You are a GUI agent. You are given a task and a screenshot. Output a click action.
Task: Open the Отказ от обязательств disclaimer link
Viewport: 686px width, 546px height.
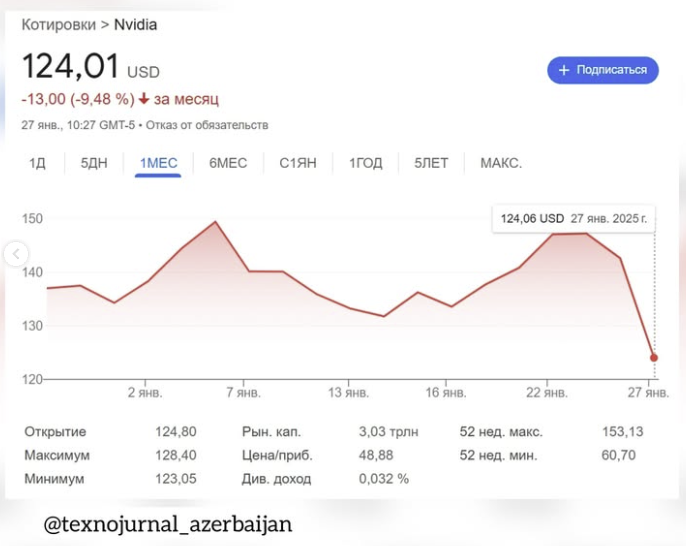pos(207,125)
